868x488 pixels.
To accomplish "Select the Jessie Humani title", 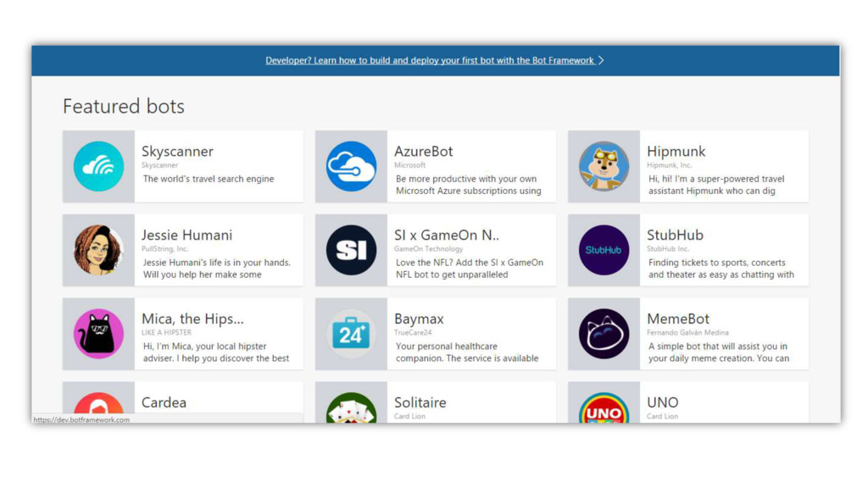I will (x=186, y=235).
